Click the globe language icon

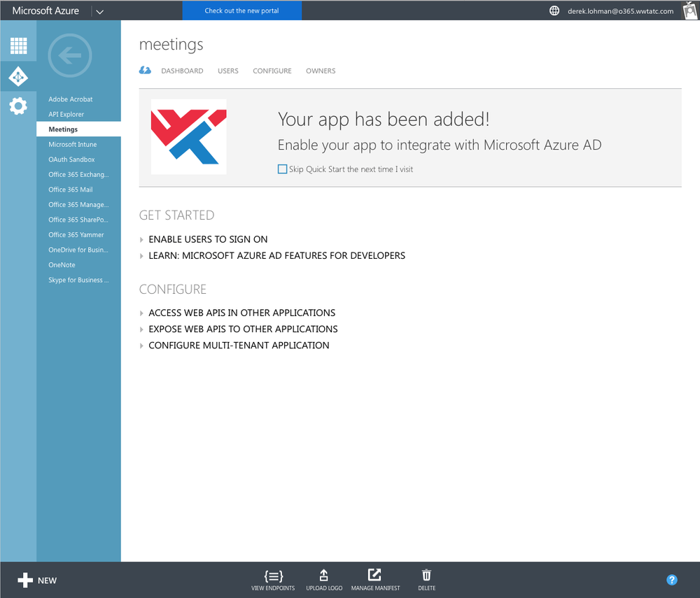pos(554,10)
